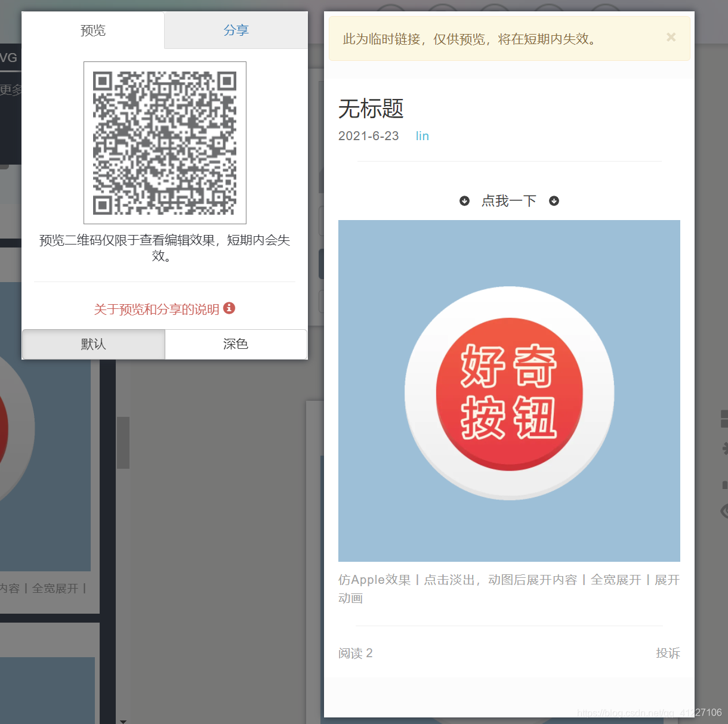Click the preview QR code image
Image resolution: width=728 pixels, height=724 pixels.
click(x=165, y=143)
